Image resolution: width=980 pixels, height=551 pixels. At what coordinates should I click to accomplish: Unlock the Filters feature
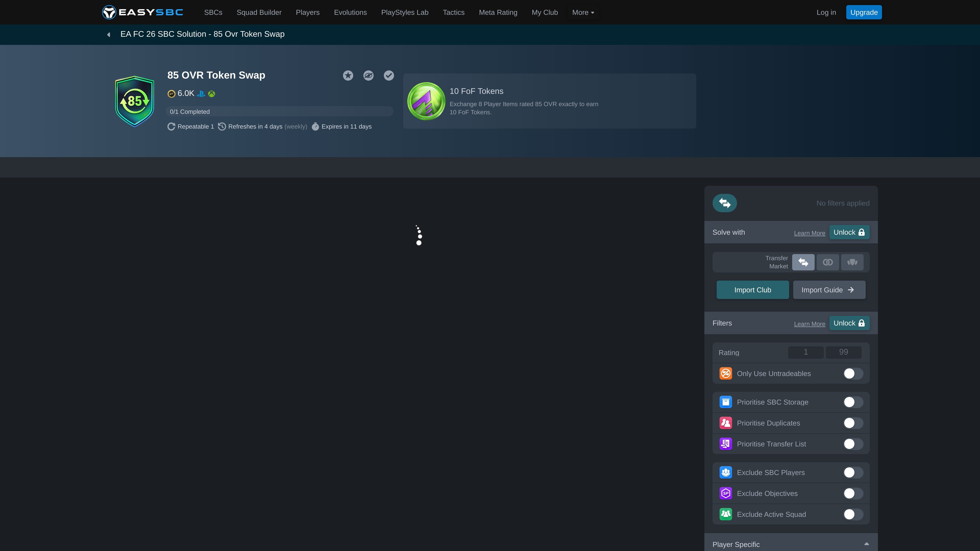849,323
